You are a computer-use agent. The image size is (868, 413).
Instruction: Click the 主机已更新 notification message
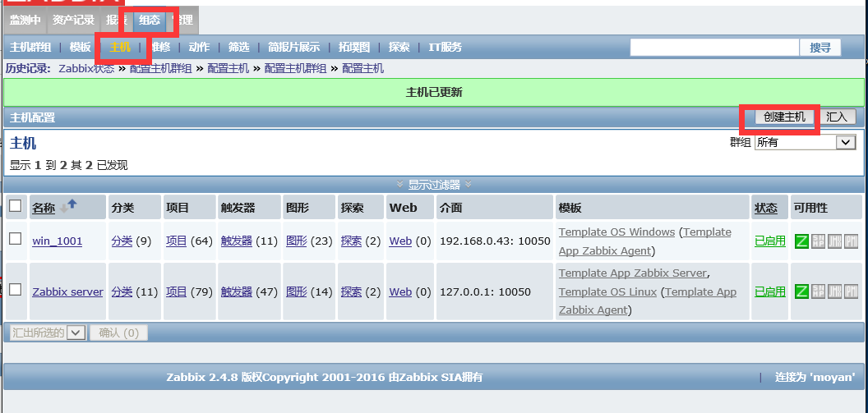(434, 92)
